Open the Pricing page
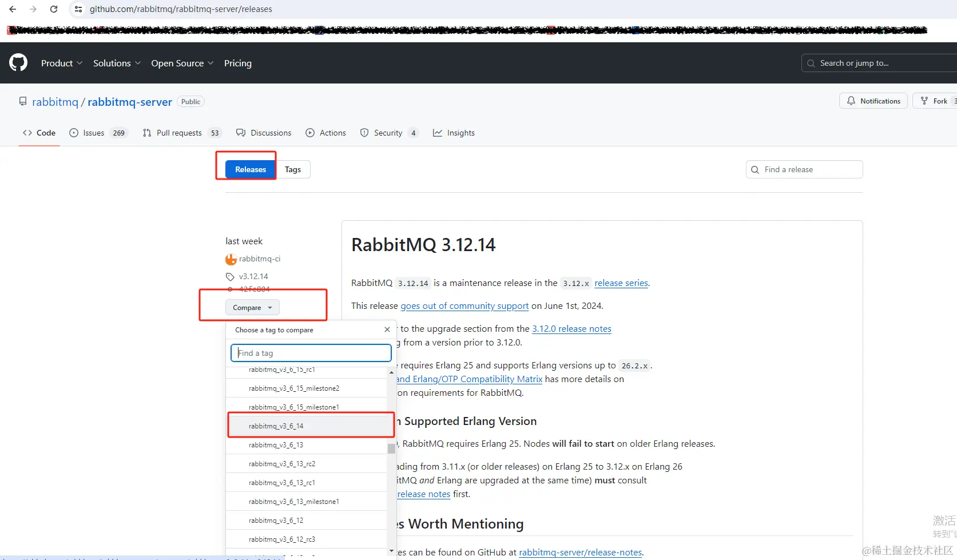Screen dimensions: 957x560 [238, 63]
